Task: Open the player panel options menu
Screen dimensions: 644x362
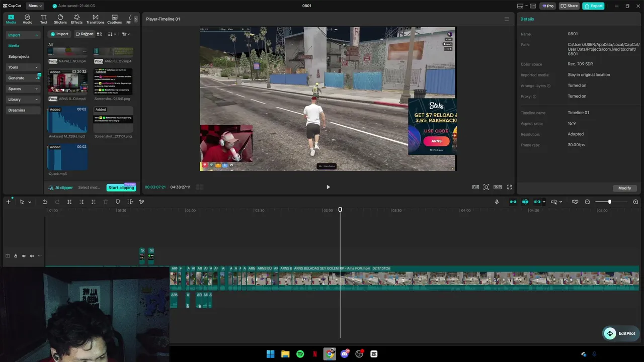Action: [x=507, y=19]
